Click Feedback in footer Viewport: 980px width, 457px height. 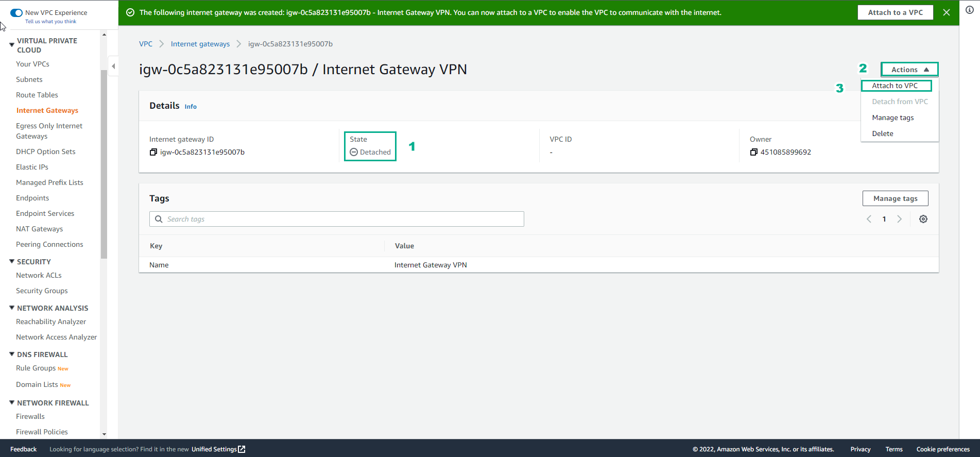(24, 449)
